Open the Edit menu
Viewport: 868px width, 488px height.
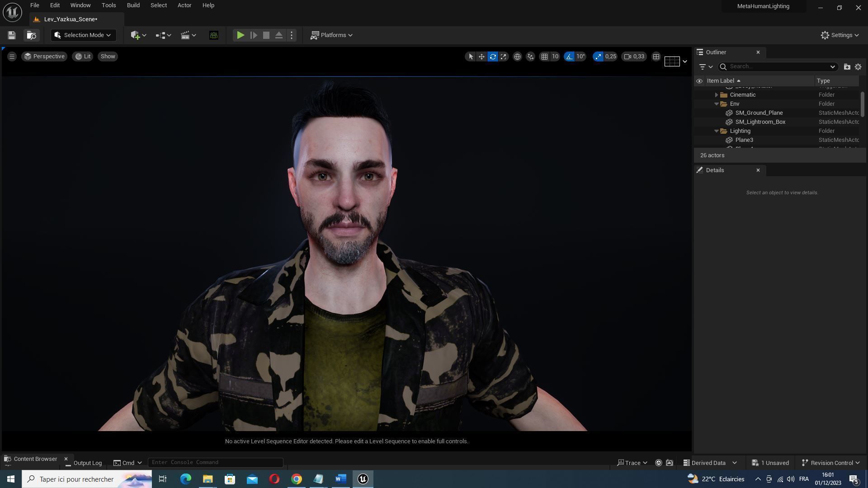(x=55, y=5)
